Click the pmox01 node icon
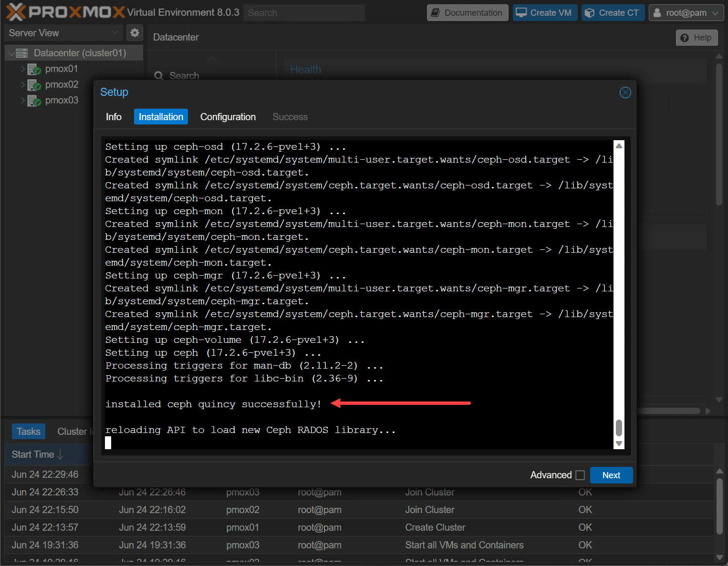 point(34,69)
